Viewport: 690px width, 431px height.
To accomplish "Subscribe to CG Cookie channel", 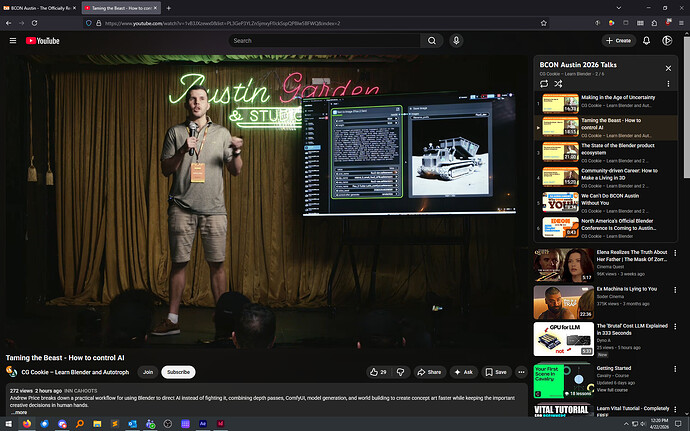I will coord(178,372).
